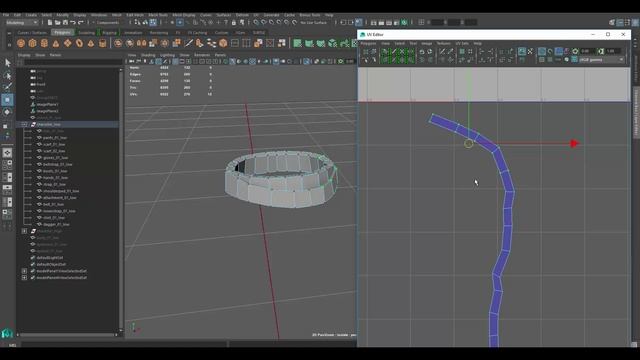Click the yellow pivot circle in UV Editor
The image size is (640, 360).
click(x=469, y=143)
